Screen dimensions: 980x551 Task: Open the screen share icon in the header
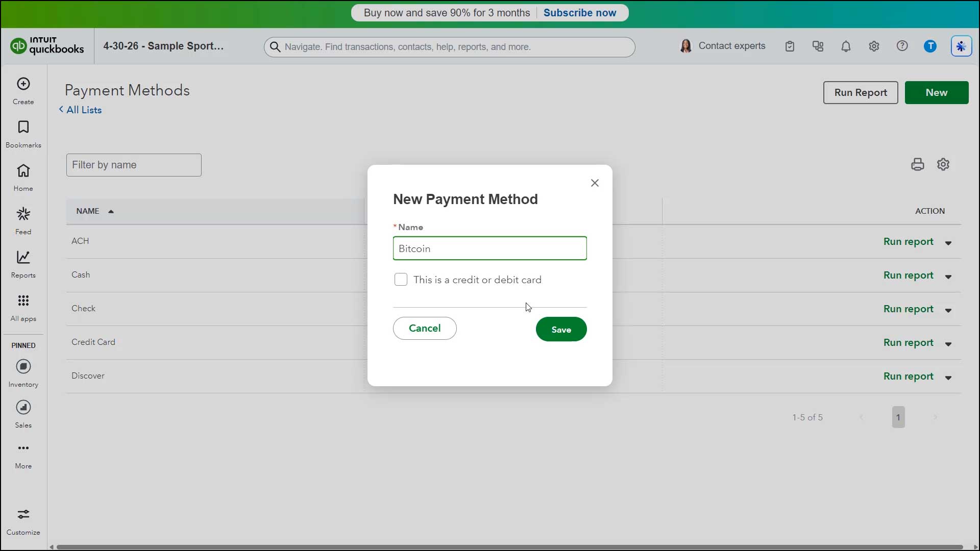pos(818,46)
